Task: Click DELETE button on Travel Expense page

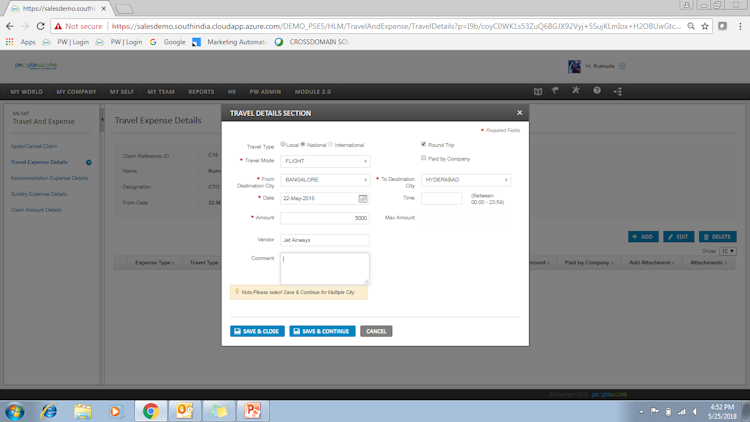Action: (717, 237)
